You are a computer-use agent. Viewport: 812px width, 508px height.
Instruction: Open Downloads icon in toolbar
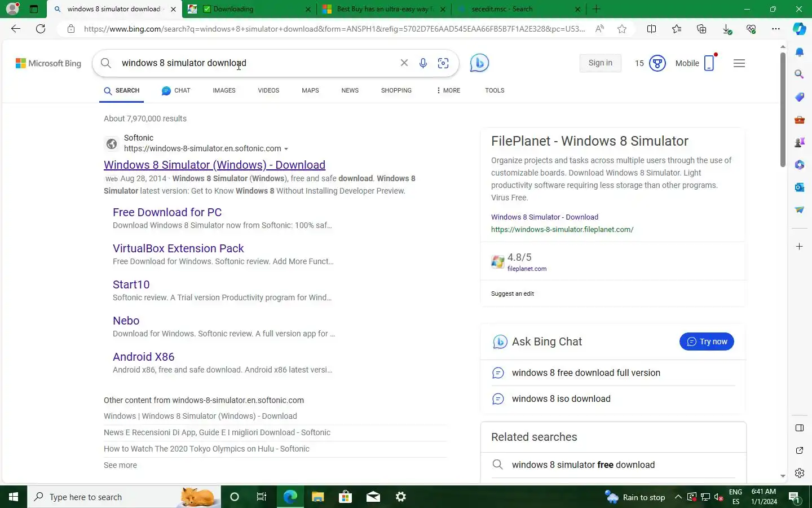727,29
